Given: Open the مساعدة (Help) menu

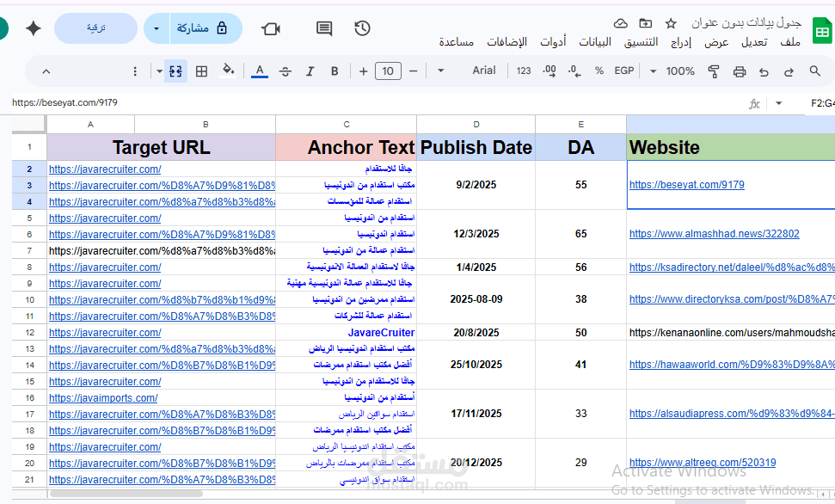Looking at the screenshot, I should (x=457, y=41).
